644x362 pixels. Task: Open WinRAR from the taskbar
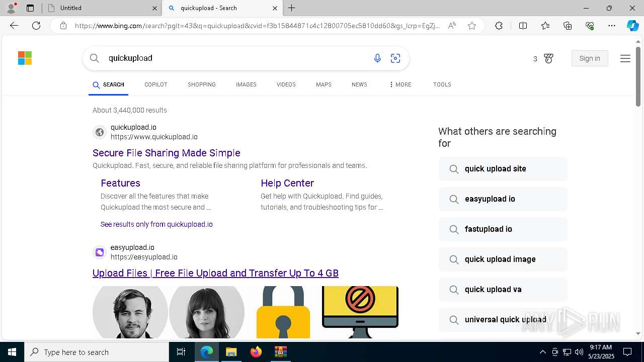[x=280, y=352]
